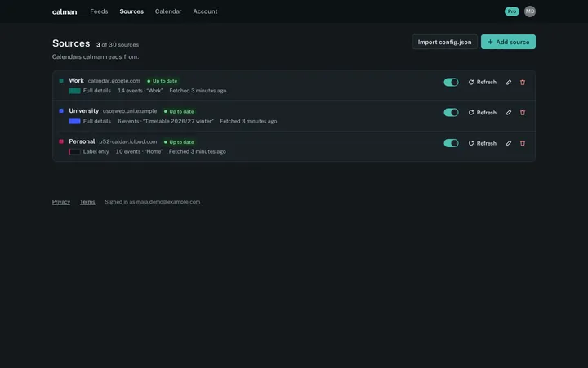Click the calman logo
The width and height of the screenshot is (588, 368).
tap(65, 11)
